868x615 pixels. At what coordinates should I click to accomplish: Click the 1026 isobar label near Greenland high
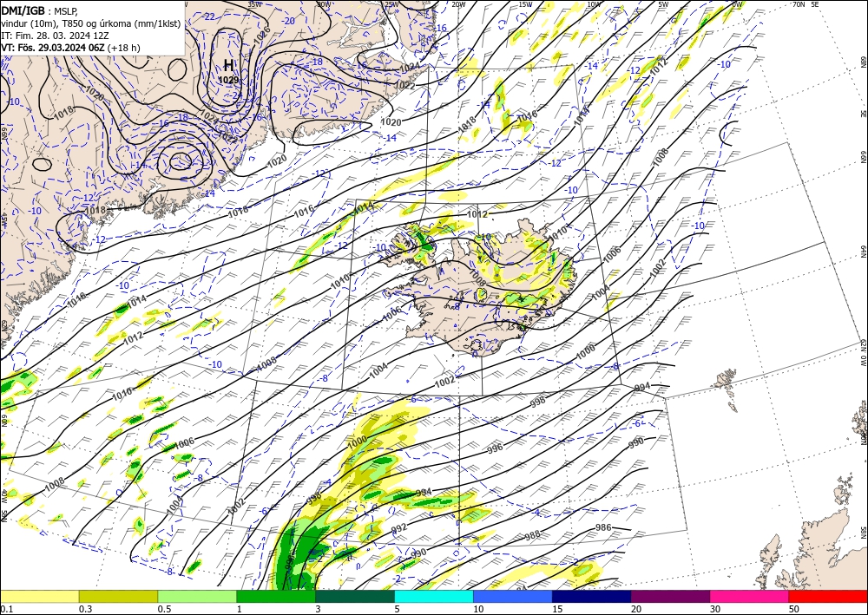click(261, 36)
